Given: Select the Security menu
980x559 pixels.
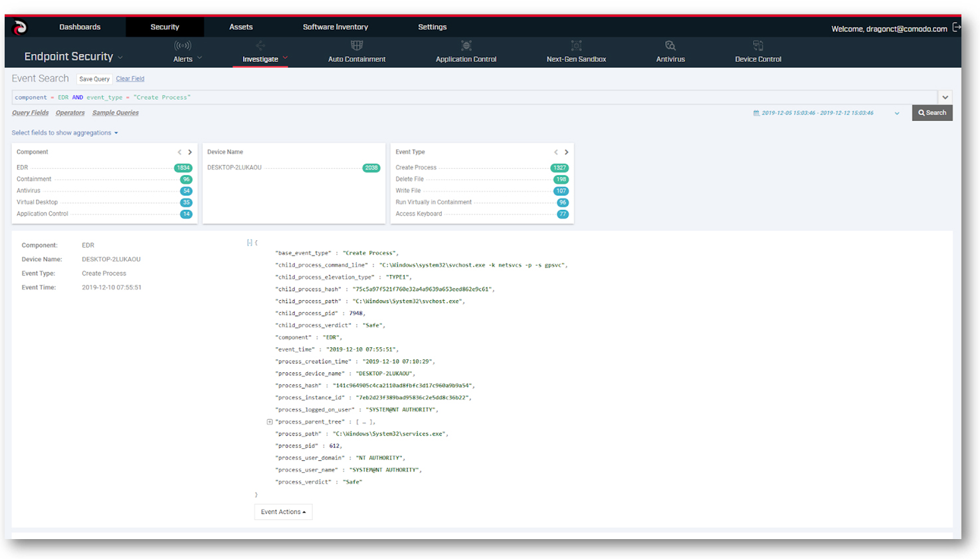Looking at the screenshot, I should coord(165,27).
